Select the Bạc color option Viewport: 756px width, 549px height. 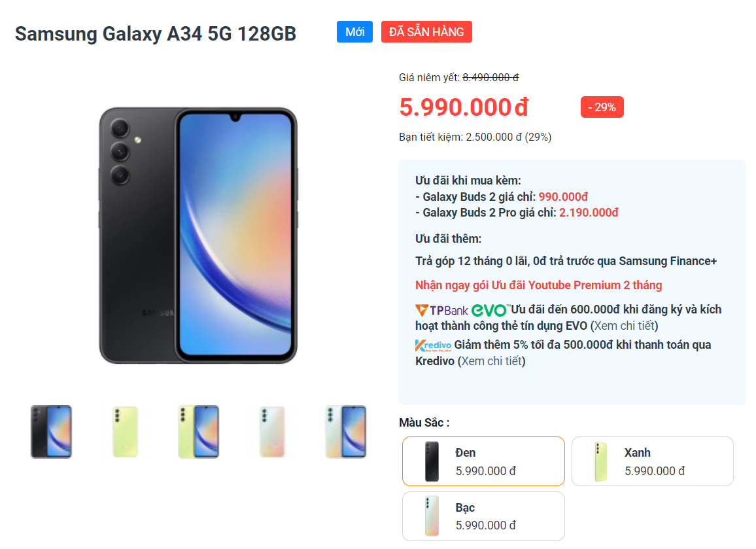click(x=483, y=516)
